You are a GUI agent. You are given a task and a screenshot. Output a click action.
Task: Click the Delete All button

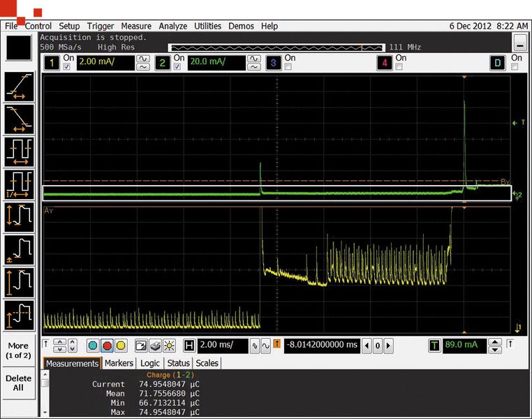point(19,383)
